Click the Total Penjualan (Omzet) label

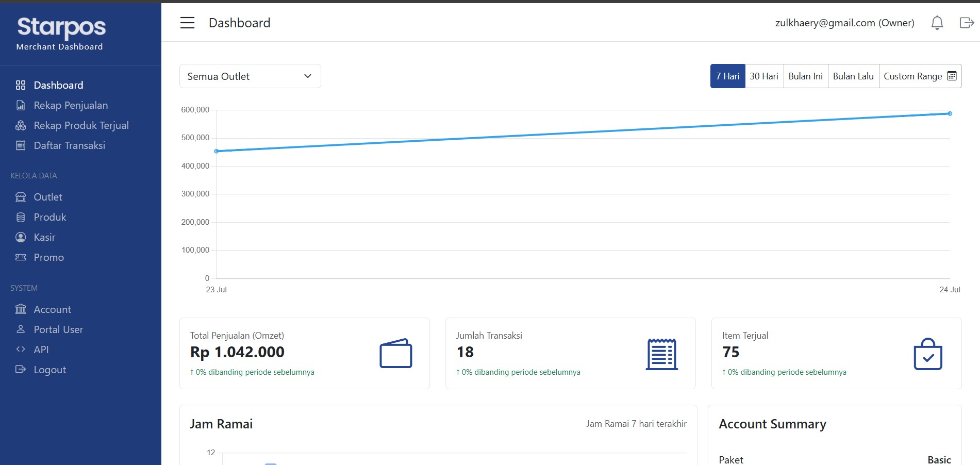tap(237, 336)
